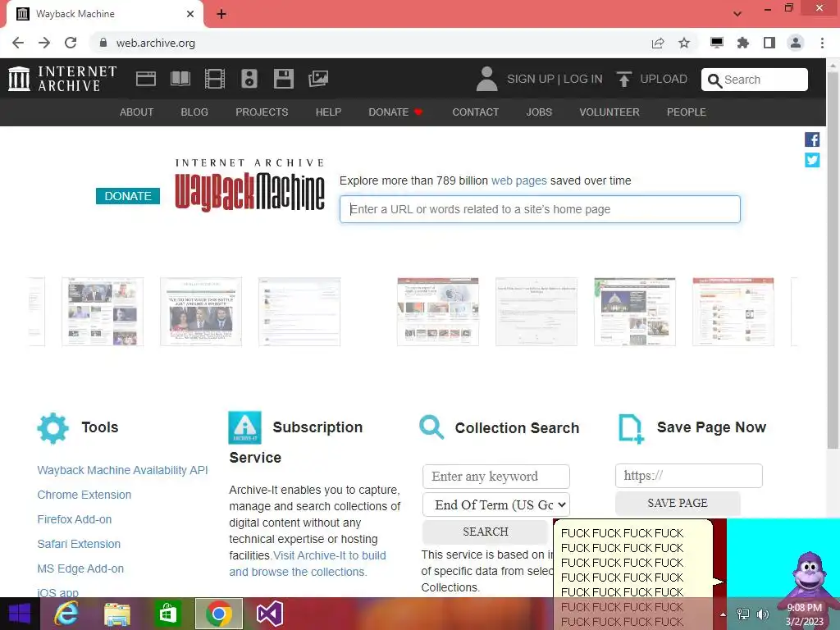Open Windows Store from taskbar
Viewport: 840px width, 630px height.
click(167, 614)
